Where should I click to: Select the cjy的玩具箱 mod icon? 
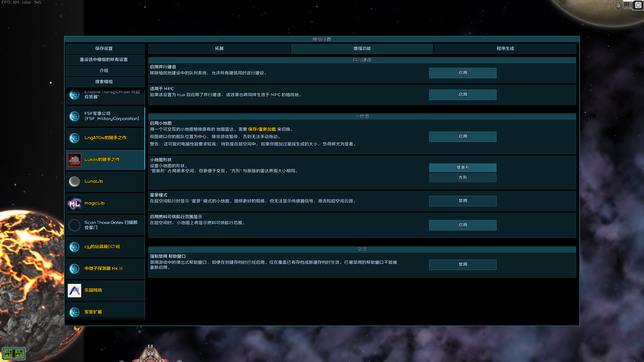pyautogui.click(x=74, y=247)
